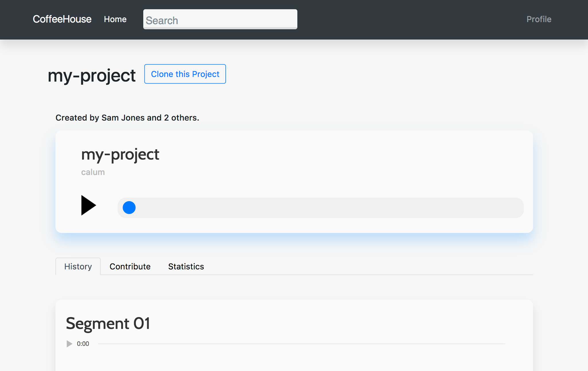Image resolution: width=588 pixels, height=371 pixels.
Task: Click the blue slider knob
Action: point(129,207)
